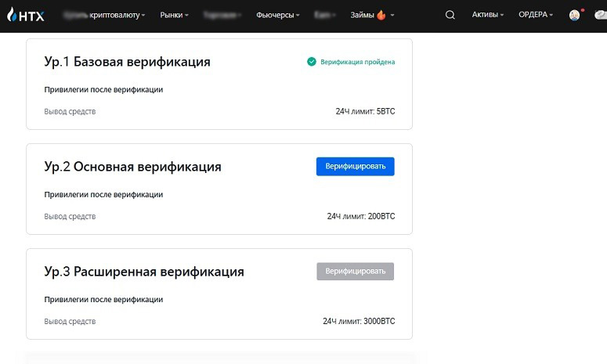Viewport: 607px width, 364px height.
Task: Select the Ур.3 Расширенная верификация heading
Action: coord(144,272)
